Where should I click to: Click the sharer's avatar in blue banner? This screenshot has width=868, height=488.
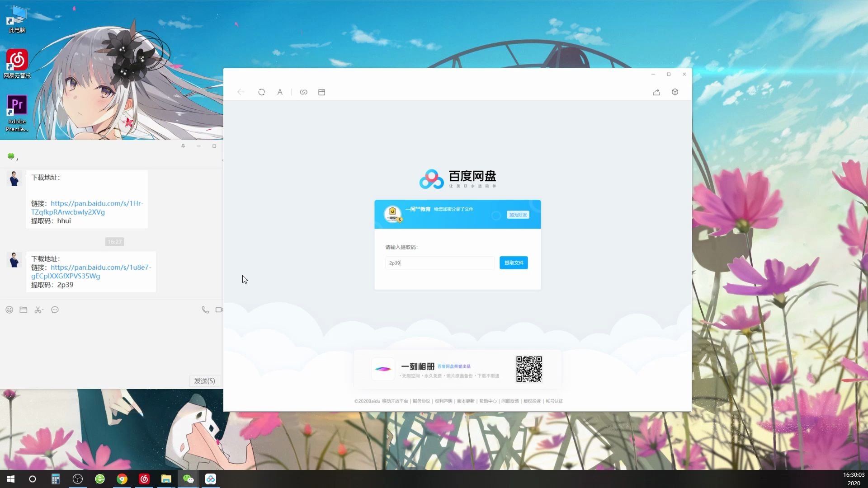pos(392,214)
